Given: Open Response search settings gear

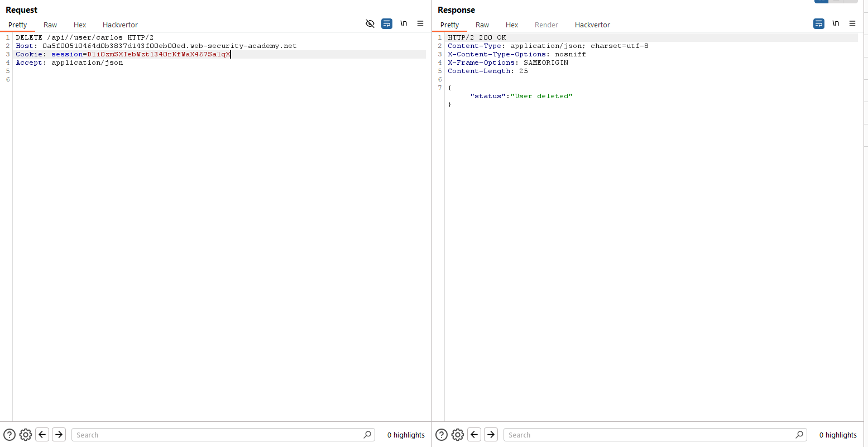Looking at the screenshot, I should tap(458, 435).
